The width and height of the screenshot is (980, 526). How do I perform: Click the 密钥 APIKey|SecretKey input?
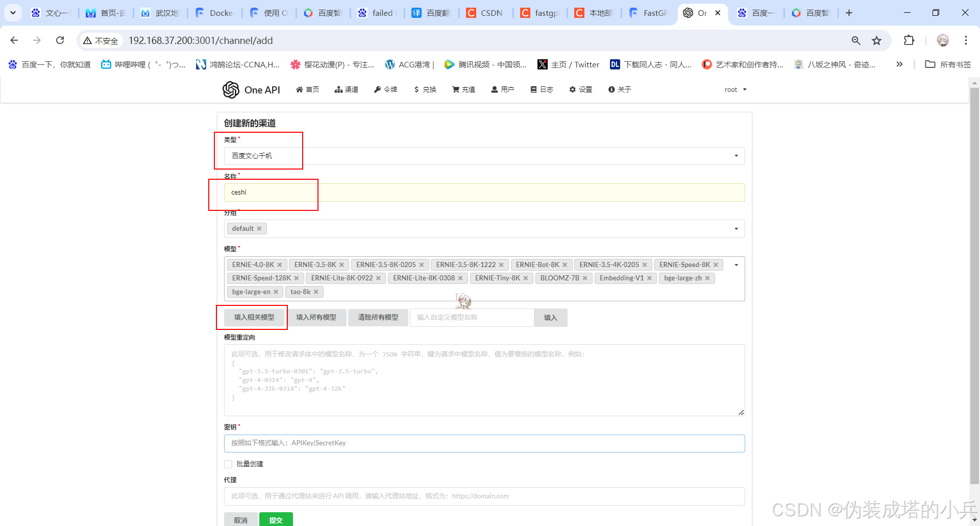click(x=484, y=443)
